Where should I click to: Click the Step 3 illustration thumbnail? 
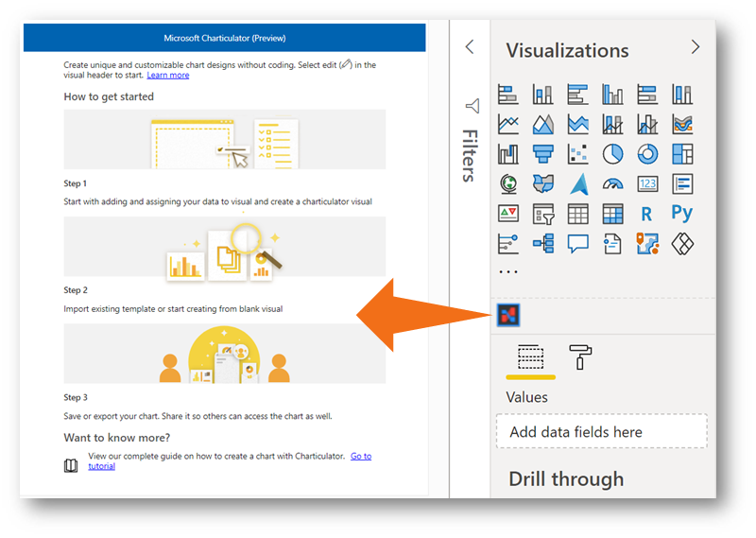point(225,354)
